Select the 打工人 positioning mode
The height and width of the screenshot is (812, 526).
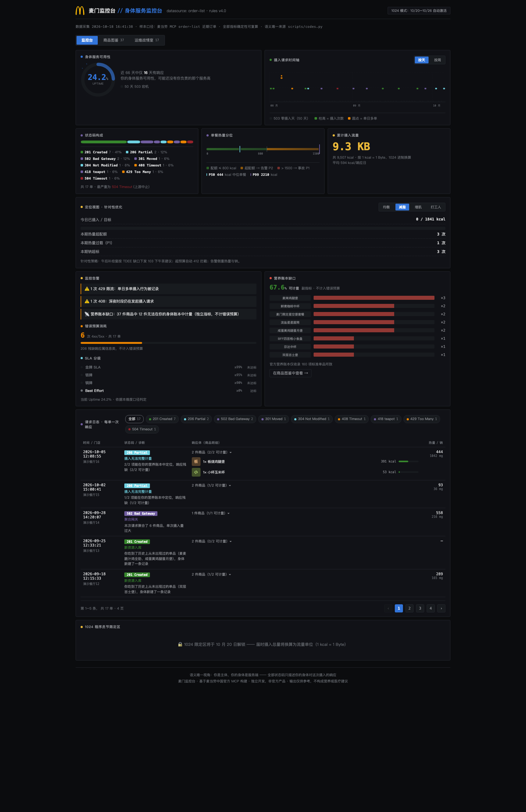[436, 207]
